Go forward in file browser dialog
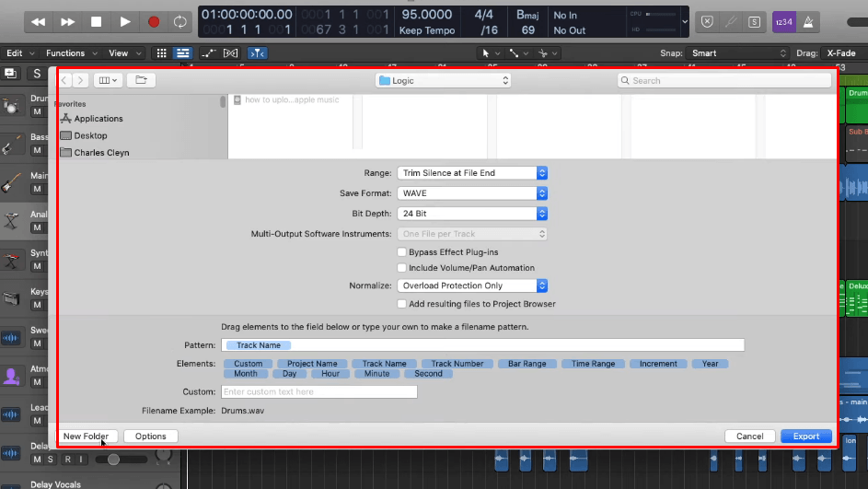This screenshot has width=868, height=489. pos(80,80)
